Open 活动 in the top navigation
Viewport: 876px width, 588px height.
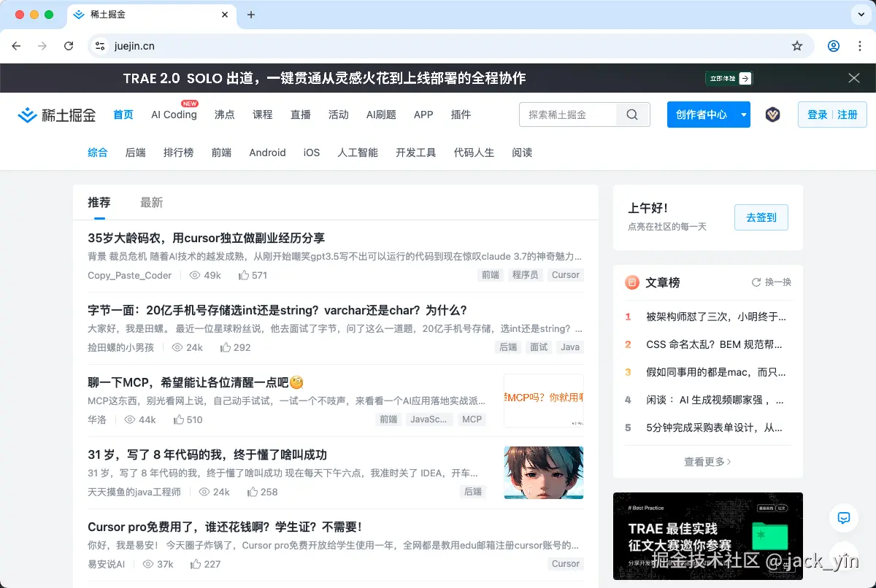coord(339,115)
